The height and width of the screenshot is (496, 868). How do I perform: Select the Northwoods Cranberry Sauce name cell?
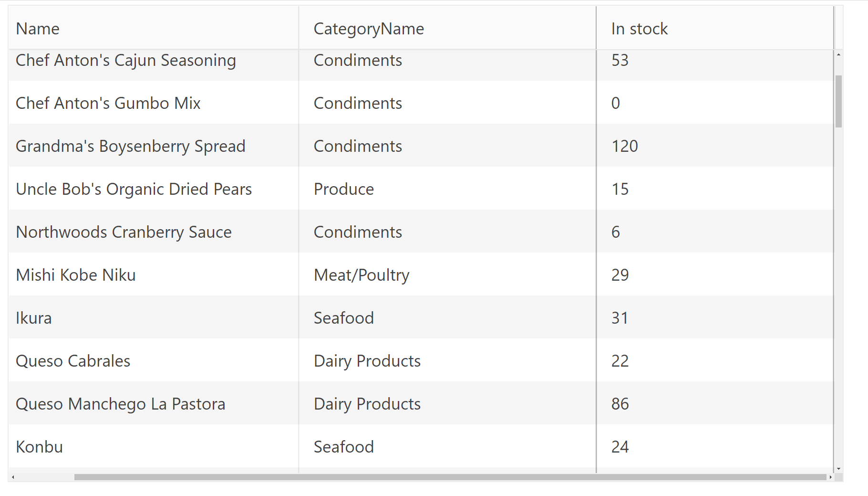[124, 232]
